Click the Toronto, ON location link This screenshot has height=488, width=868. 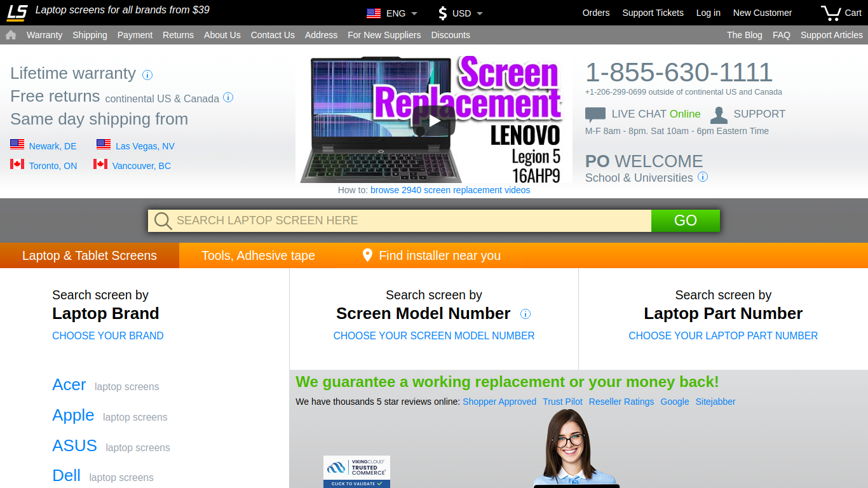click(x=53, y=166)
